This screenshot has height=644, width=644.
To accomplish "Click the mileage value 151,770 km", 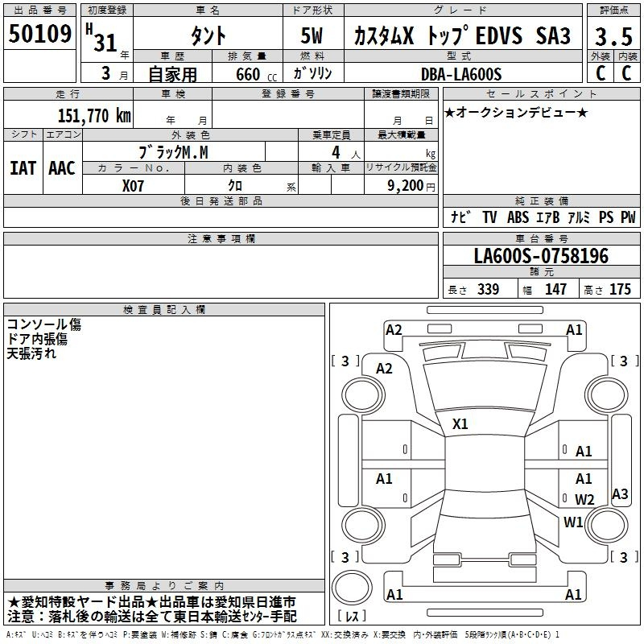I will pyautogui.click(x=93, y=115).
